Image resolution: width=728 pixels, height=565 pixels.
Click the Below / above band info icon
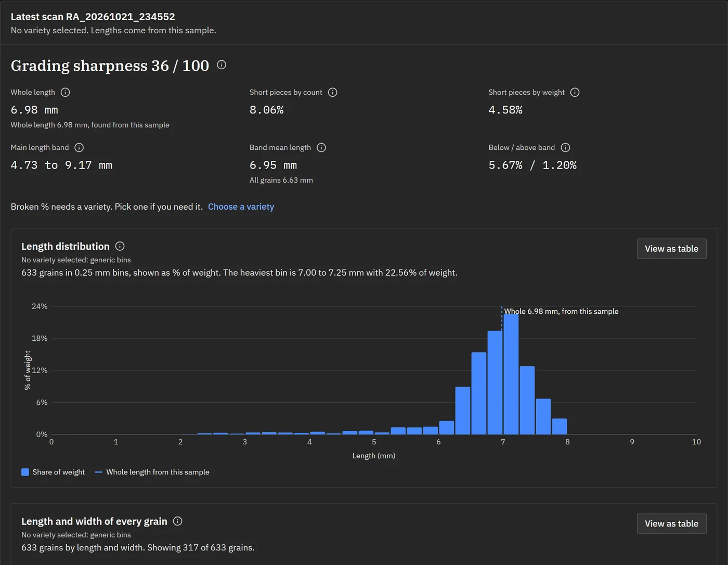click(x=566, y=148)
